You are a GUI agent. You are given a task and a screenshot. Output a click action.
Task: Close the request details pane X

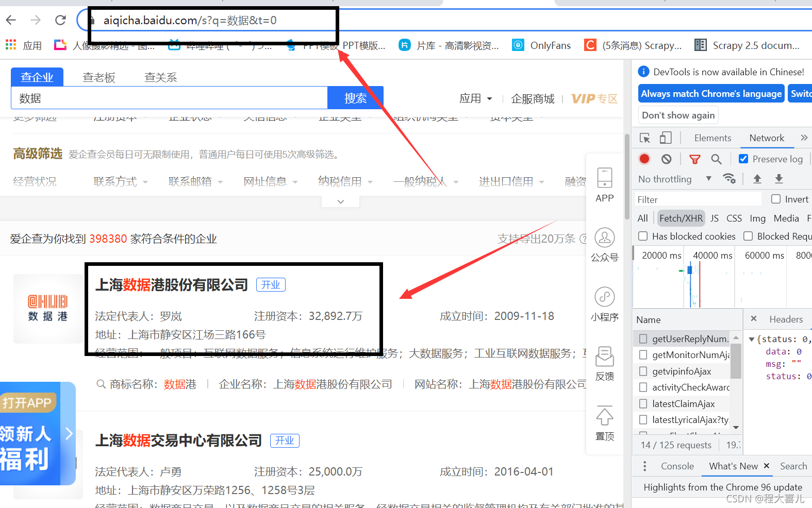[754, 318]
